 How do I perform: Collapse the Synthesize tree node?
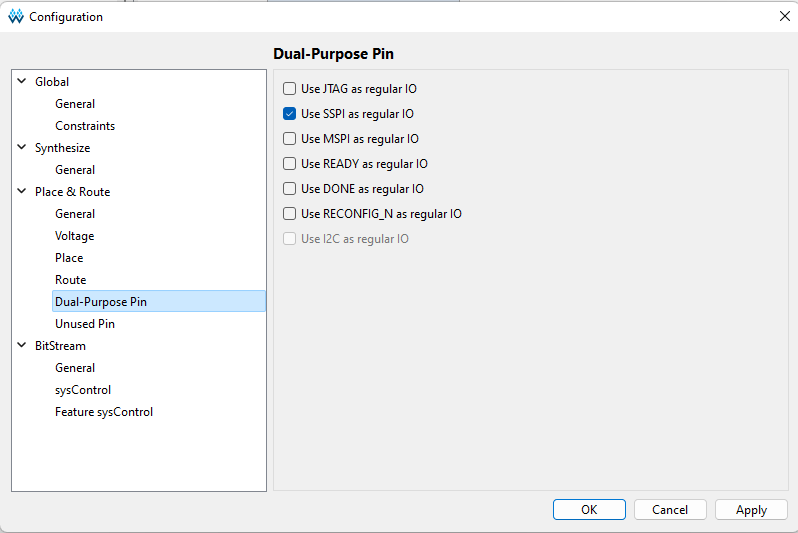click(22, 147)
